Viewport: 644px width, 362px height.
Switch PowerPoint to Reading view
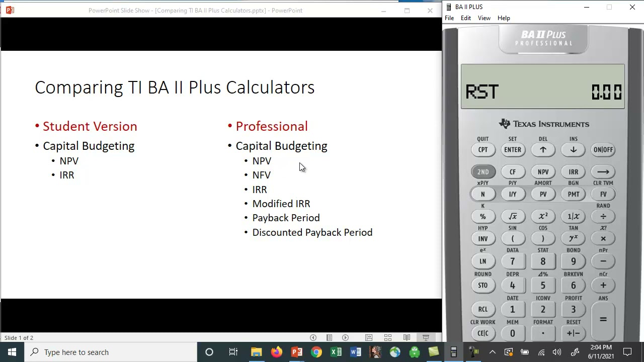point(407,338)
